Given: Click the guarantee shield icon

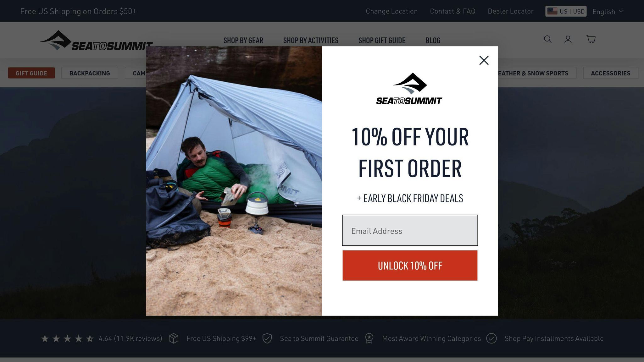Looking at the screenshot, I should point(267,338).
